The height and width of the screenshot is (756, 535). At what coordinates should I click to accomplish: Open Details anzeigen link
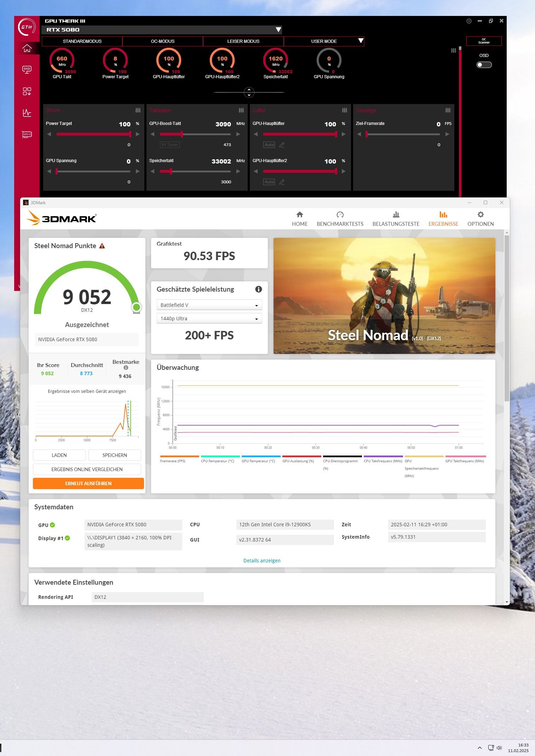point(262,561)
